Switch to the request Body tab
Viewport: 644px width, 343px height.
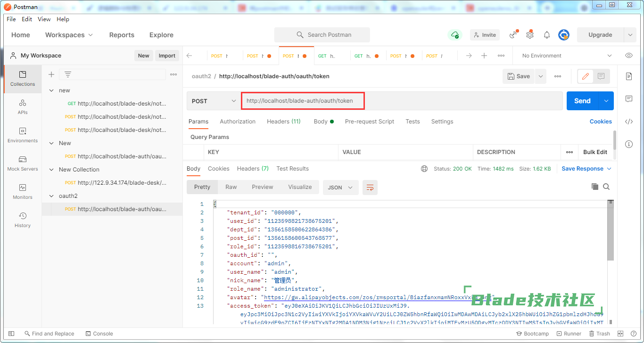pyautogui.click(x=323, y=122)
